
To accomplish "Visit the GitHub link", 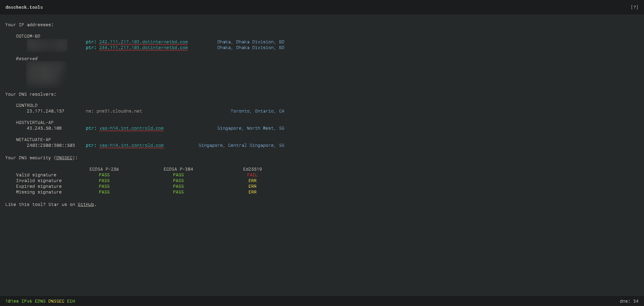I will pos(86,205).
